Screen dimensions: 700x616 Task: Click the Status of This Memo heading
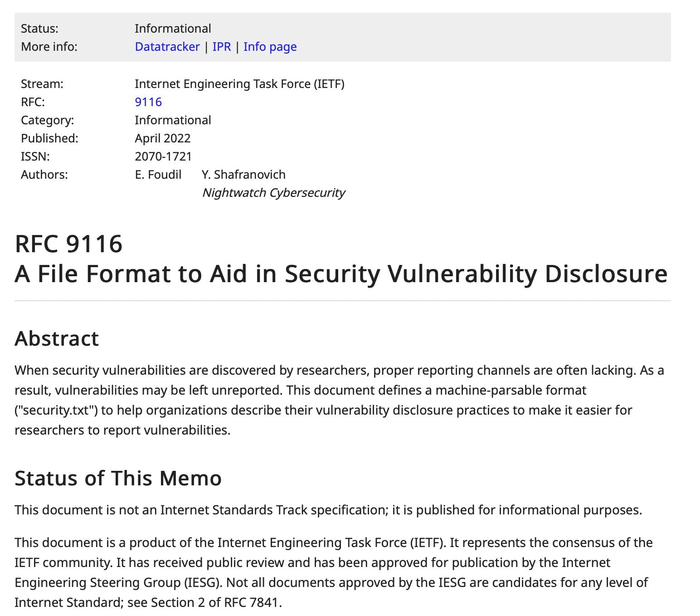coord(118,478)
